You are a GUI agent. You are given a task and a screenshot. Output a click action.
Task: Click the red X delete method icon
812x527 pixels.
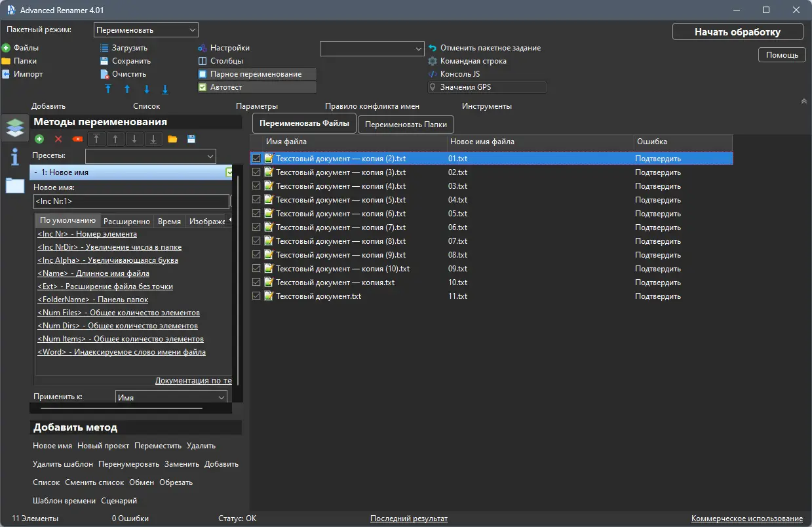[x=58, y=139]
